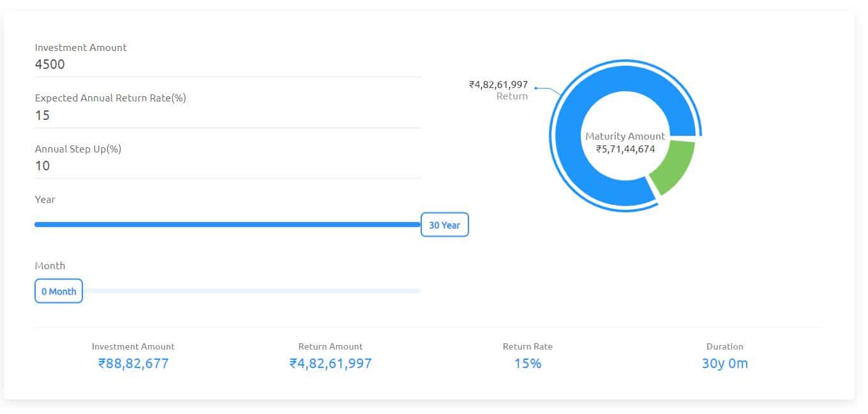Click the green investment segment of the donut chart
Screen dimensions: 868x414
pos(675,166)
